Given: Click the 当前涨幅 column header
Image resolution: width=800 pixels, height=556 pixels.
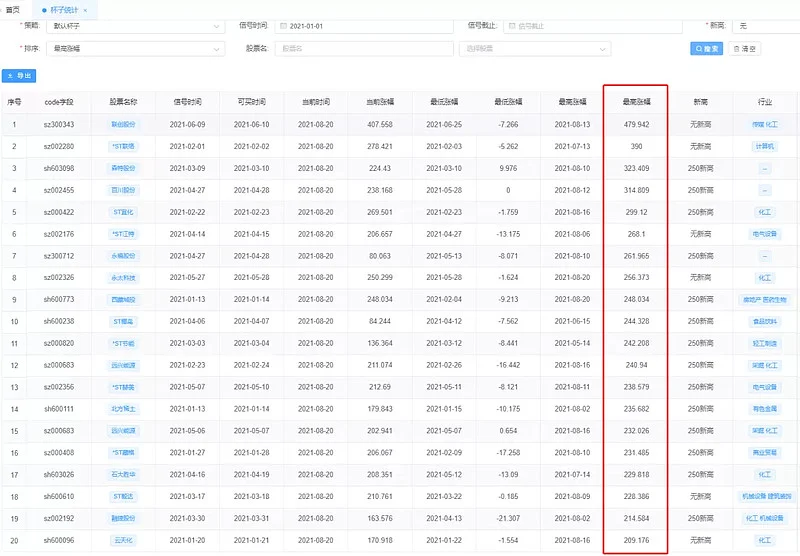Looking at the screenshot, I should [380, 102].
